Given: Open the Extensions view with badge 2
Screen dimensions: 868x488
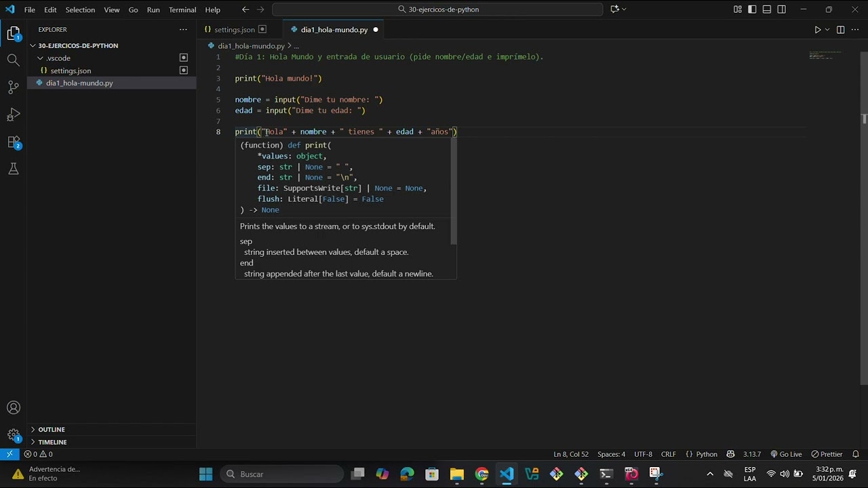Looking at the screenshot, I should click(14, 142).
